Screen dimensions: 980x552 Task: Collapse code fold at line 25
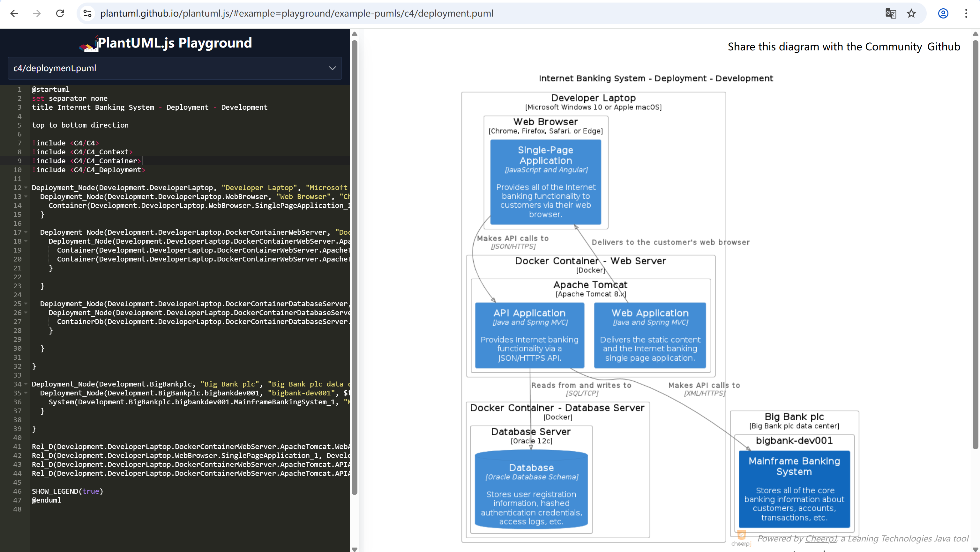26,304
